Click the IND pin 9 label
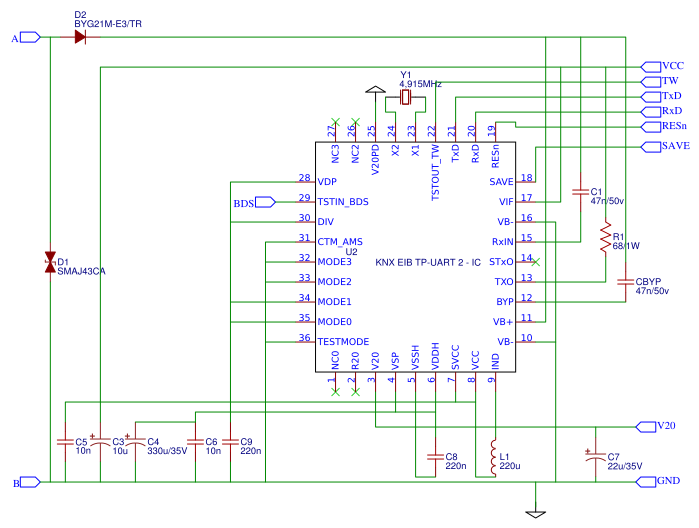This screenshot has height=528, width=699. 495,362
